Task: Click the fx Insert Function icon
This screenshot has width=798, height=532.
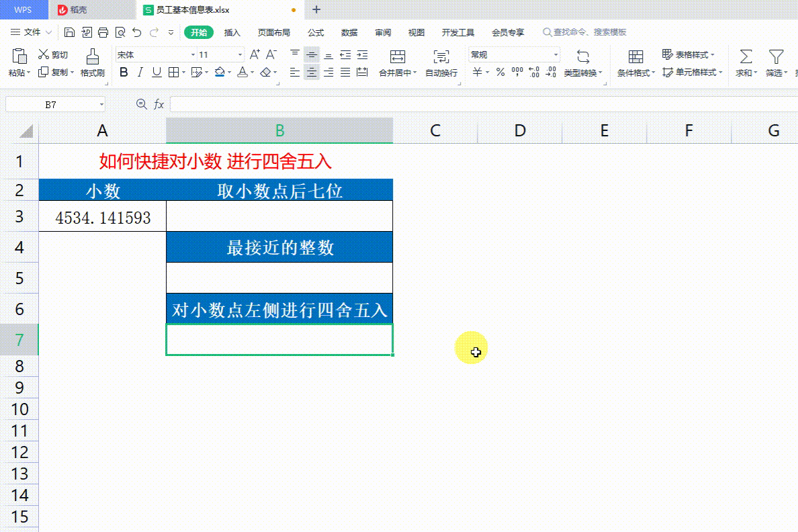Action: [159, 104]
